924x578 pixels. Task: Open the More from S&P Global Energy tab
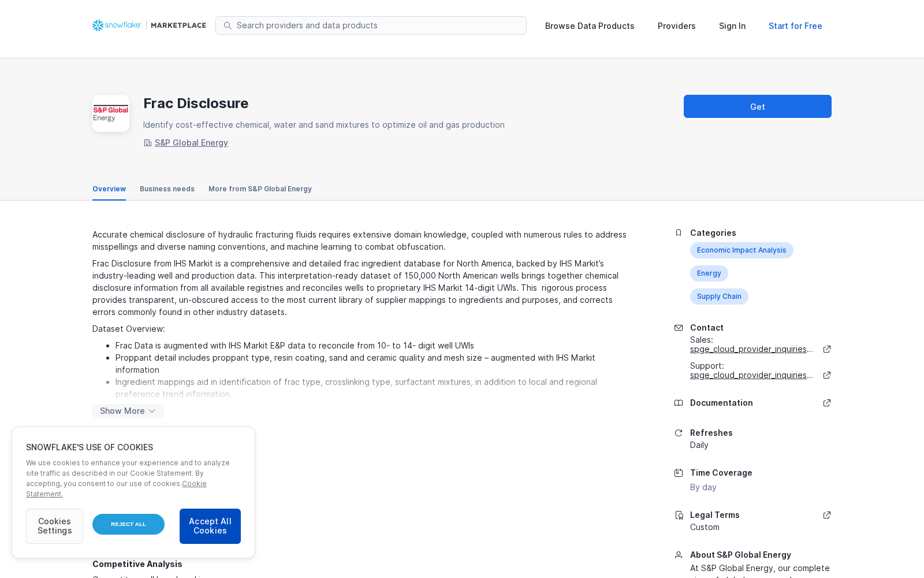[260, 189]
